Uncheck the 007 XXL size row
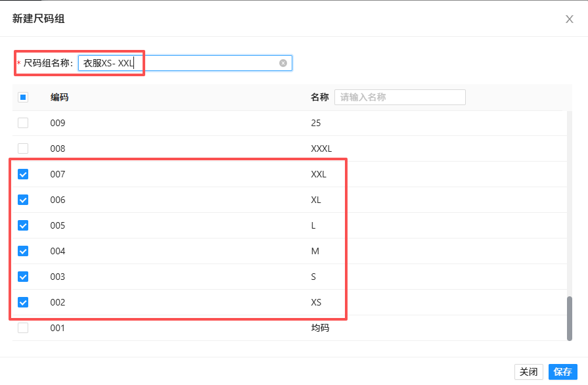588x385 pixels. pyautogui.click(x=23, y=174)
